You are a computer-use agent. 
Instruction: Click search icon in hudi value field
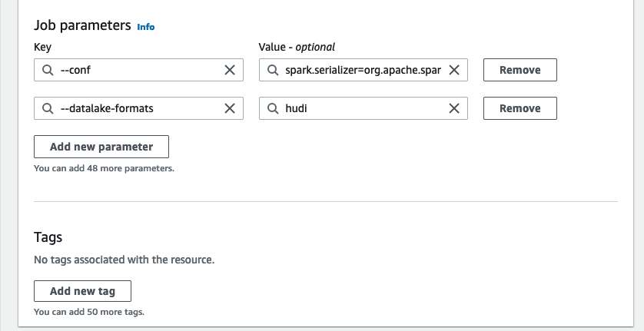(x=272, y=108)
